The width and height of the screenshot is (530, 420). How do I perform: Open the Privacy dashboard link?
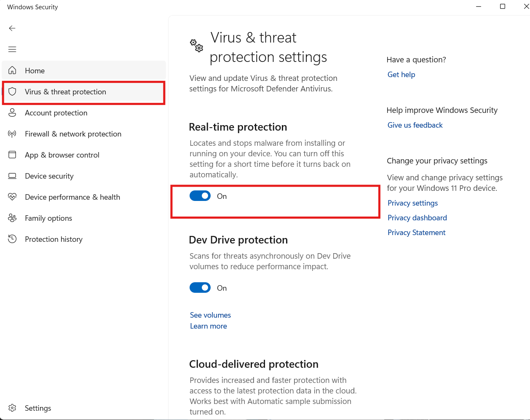pos(417,218)
